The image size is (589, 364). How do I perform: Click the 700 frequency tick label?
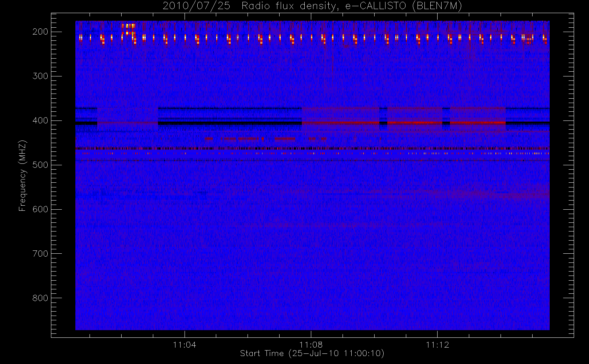[x=40, y=254]
